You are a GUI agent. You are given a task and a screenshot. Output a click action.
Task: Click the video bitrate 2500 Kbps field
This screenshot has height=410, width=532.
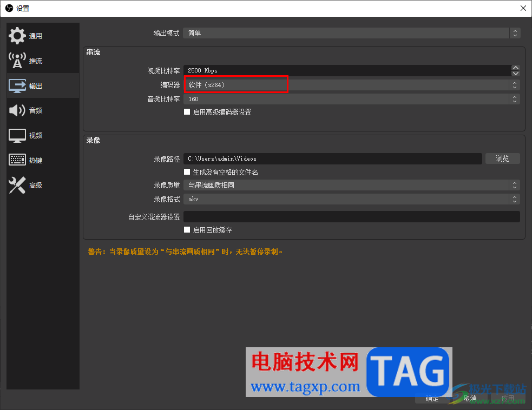click(x=347, y=70)
